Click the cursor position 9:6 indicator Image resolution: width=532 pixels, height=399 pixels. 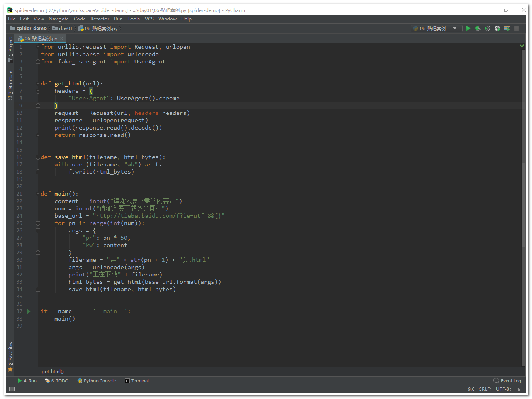tap(471, 389)
